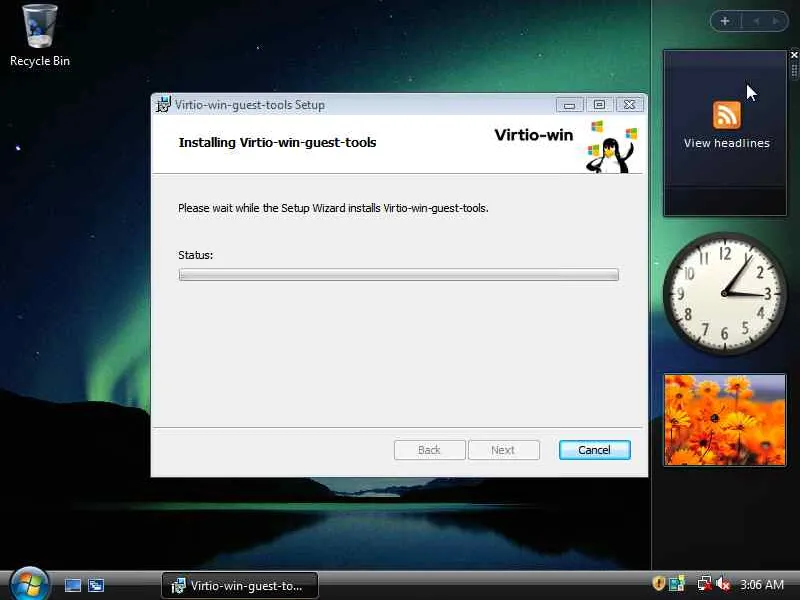The width and height of the screenshot is (800, 600).
Task: Click the sidebar add gadgets plus button
Action: [725, 21]
